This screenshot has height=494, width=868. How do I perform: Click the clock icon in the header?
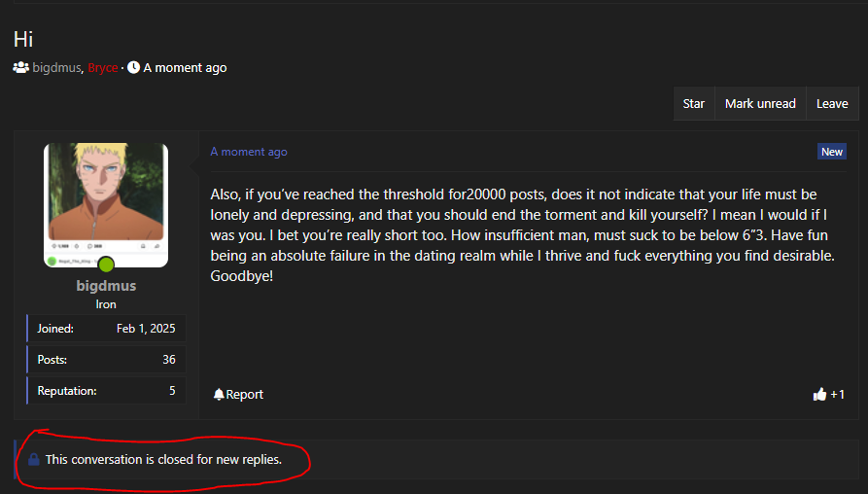(x=133, y=68)
